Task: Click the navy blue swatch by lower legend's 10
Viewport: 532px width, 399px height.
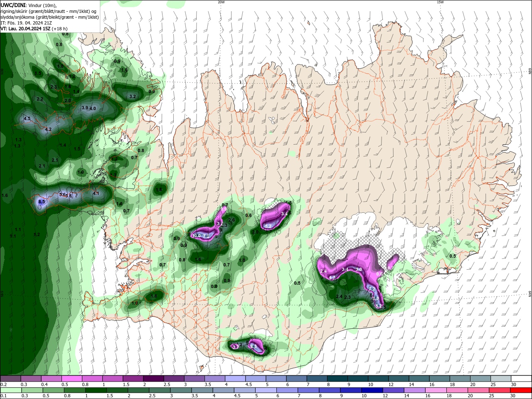Action: (372, 390)
